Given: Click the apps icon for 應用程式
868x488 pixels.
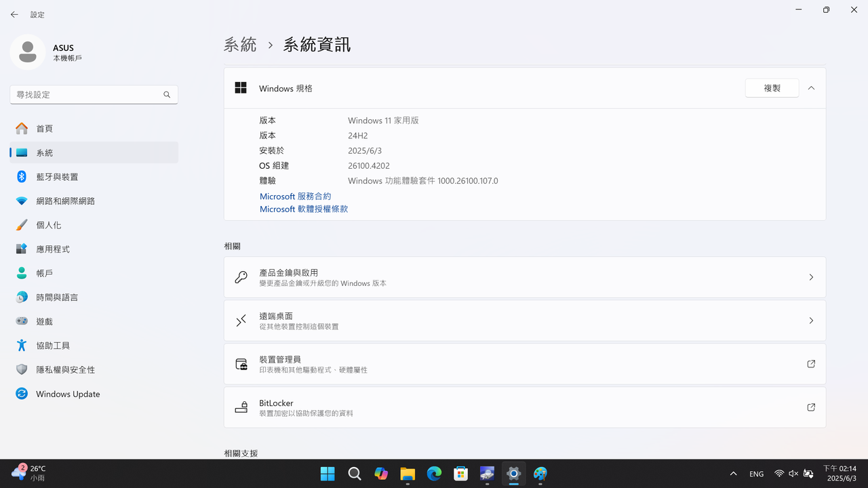Looking at the screenshot, I should coord(22,249).
